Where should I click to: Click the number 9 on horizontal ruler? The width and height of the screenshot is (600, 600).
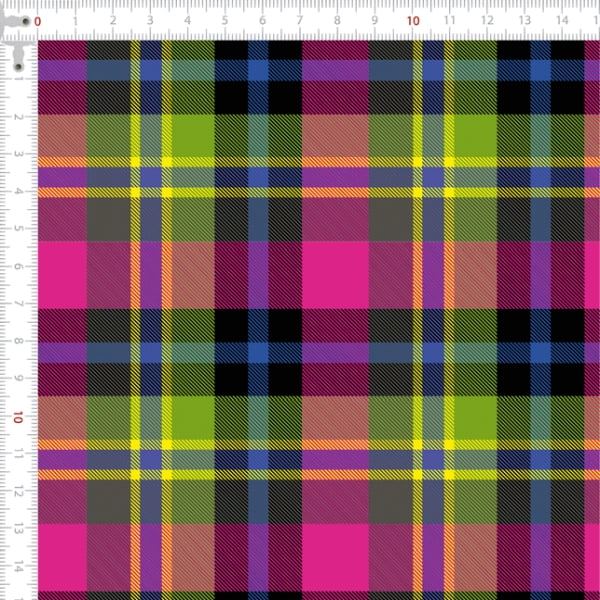375,21
